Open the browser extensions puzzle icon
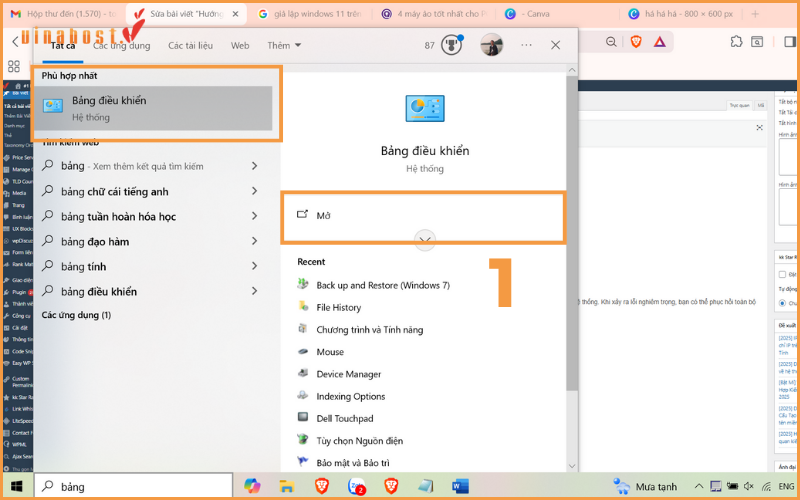The height and width of the screenshot is (500, 800). [737, 41]
